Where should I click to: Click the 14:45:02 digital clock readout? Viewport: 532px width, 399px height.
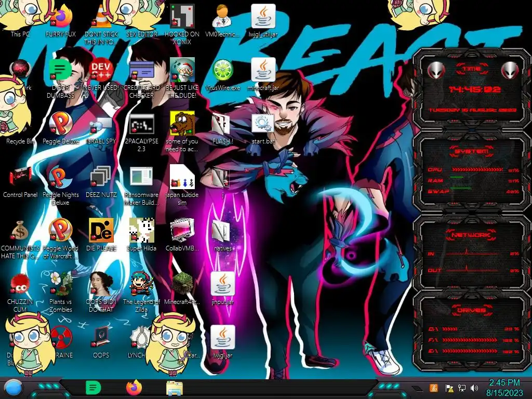point(475,89)
